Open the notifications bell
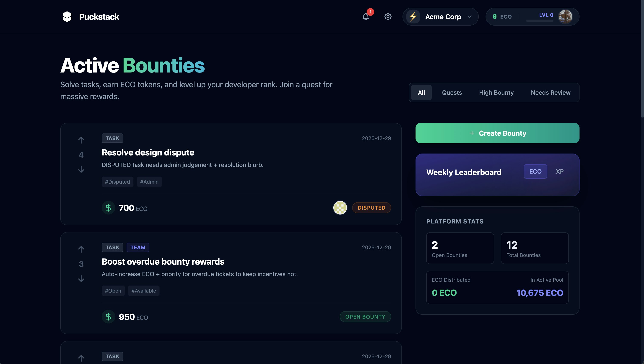This screenshot has height=364, width=644. point(366,17)
